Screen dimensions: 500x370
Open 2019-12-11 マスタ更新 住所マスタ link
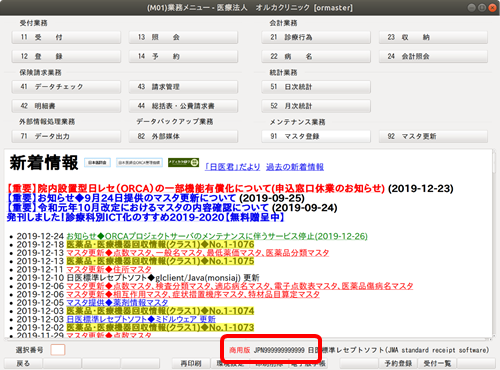click(x=109, y=269)
